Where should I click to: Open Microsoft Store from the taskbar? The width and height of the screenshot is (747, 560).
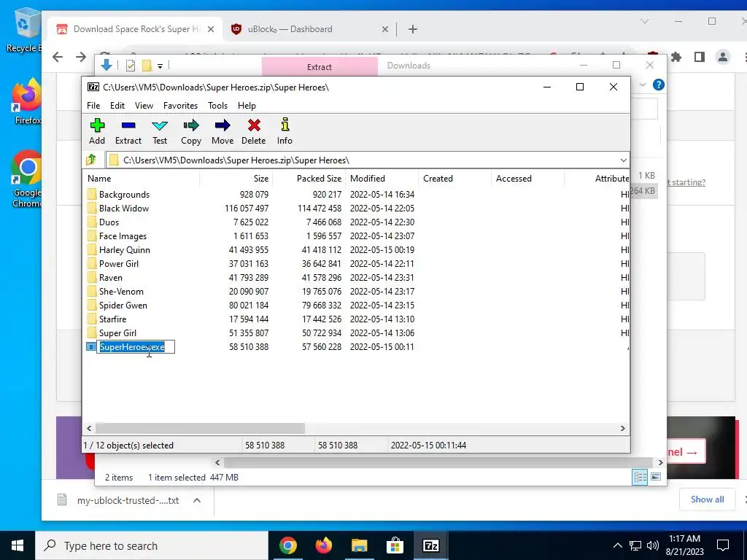[x=395, y=545]
